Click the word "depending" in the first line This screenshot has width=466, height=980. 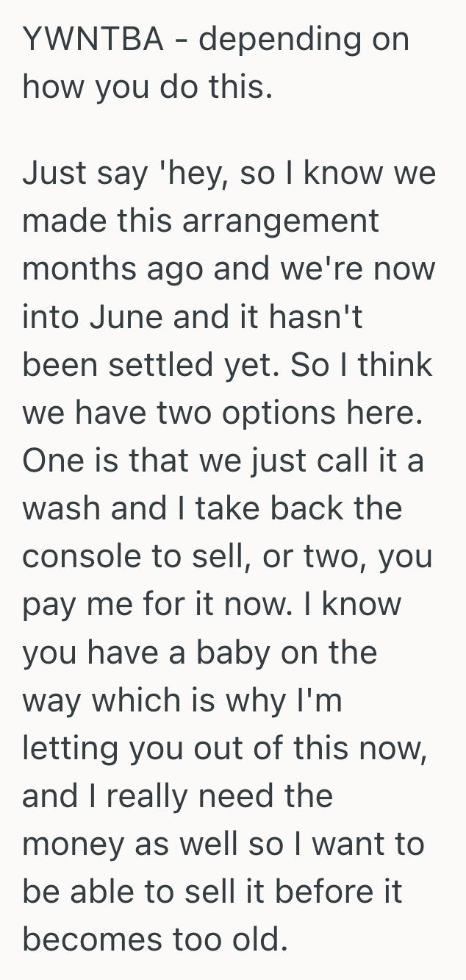279,40
